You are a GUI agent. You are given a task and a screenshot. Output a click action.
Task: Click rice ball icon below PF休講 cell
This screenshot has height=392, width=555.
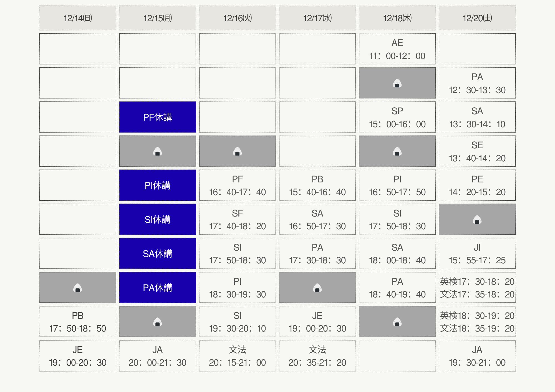(157, 151)
